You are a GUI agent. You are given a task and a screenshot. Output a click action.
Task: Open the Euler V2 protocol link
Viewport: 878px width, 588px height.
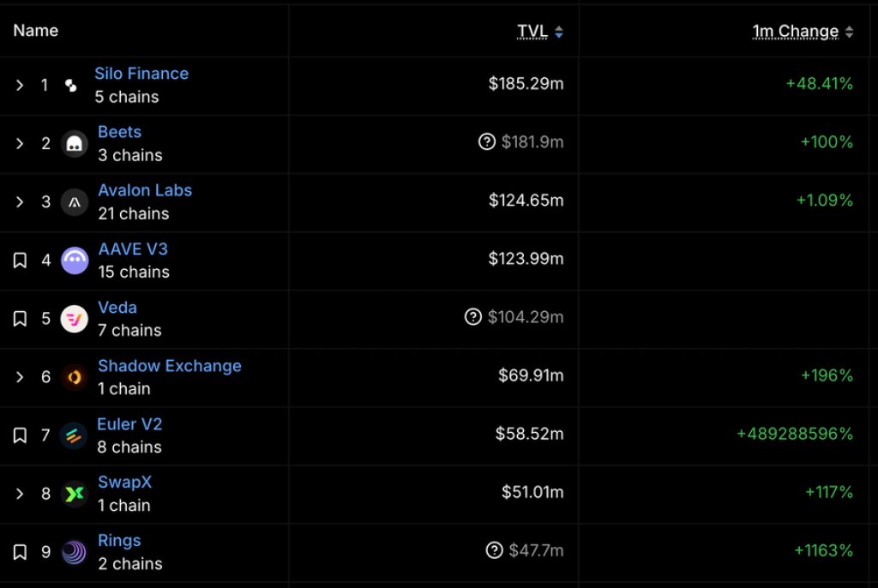click(x=129, y=424)
